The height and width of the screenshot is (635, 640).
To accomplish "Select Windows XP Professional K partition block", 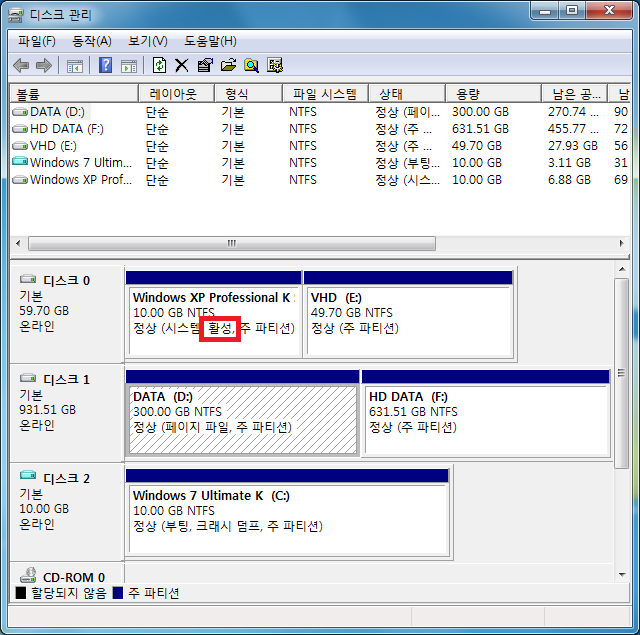I will tap(213, 315).
